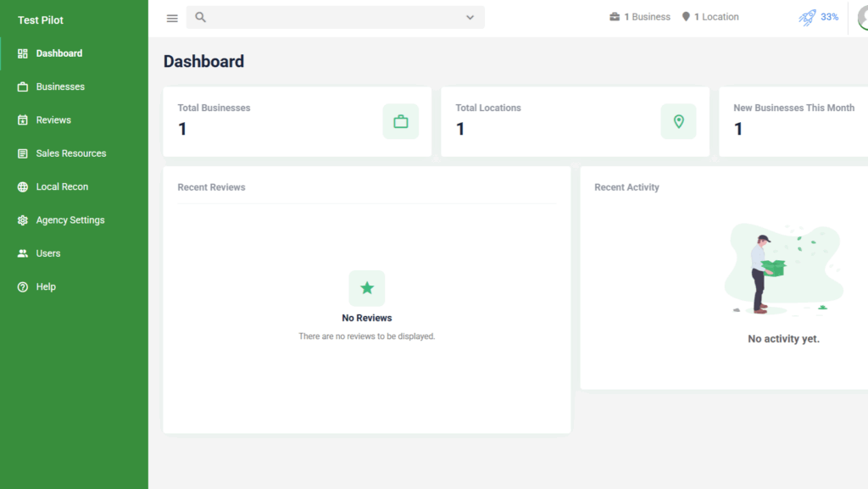This screenshot has width=868, height=489.
Task: Open the user avatar in top corner
Action: 863,18
